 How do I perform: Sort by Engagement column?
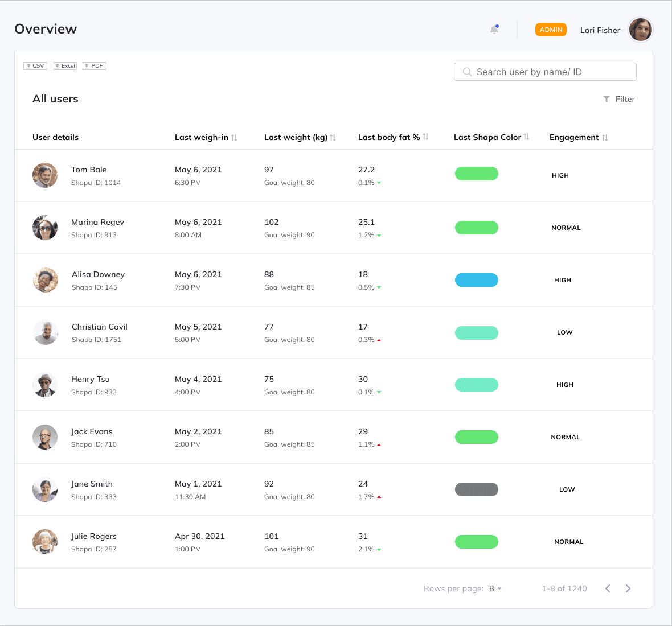[x=605, y=137]
